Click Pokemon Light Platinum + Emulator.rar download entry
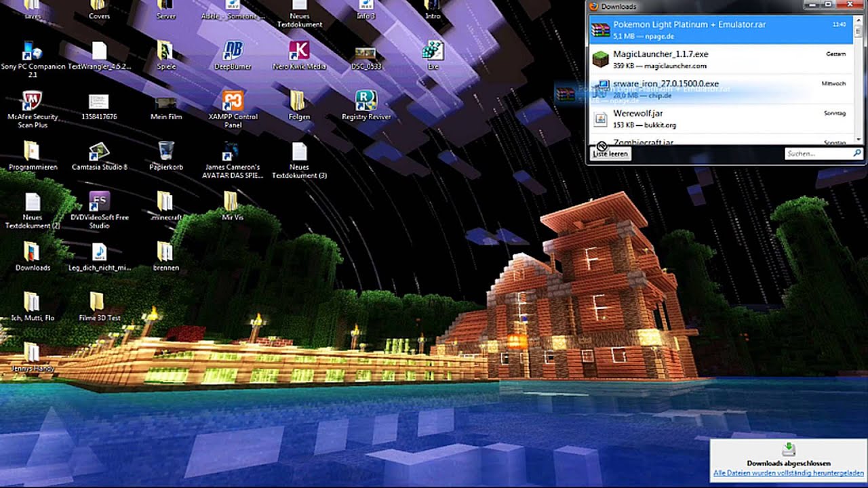 (720, 29)
